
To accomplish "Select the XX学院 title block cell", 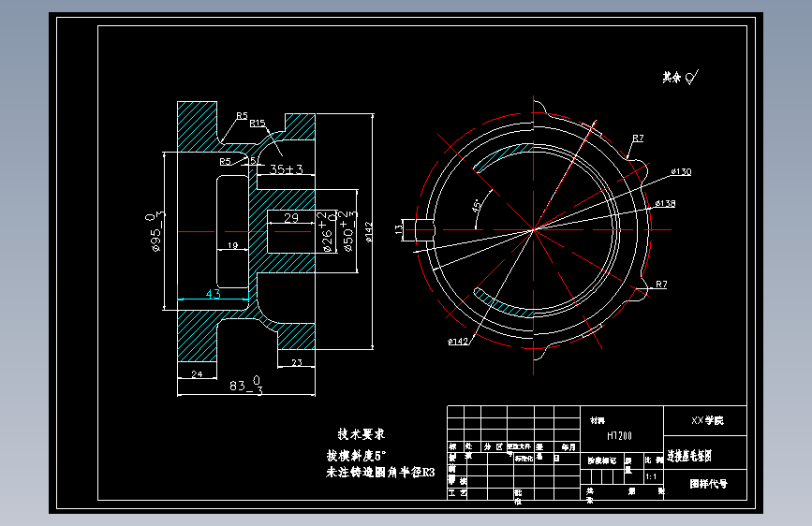I will (x=705, y=421).
